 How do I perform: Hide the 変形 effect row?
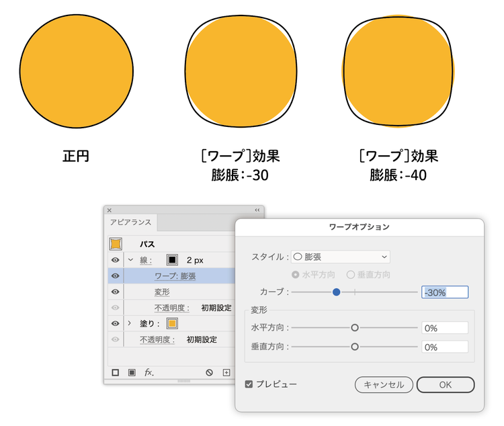tap(115, 292)
